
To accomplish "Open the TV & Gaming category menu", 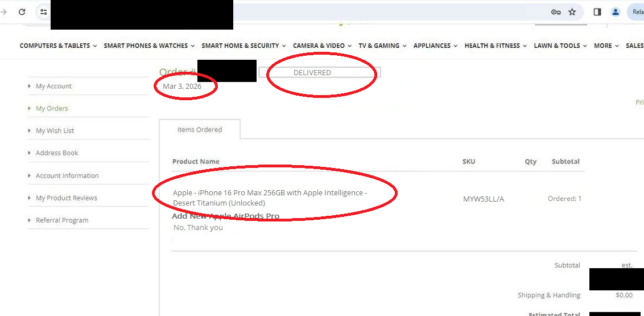I will [382, 46].
